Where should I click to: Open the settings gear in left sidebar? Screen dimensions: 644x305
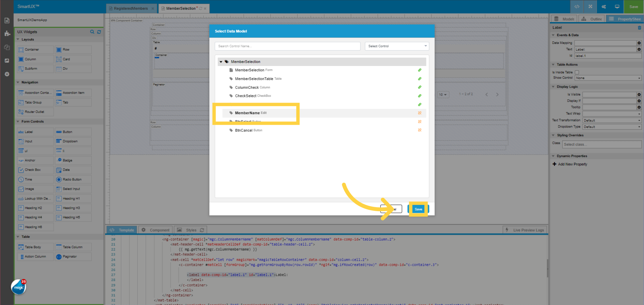click(x=7, y=74)
